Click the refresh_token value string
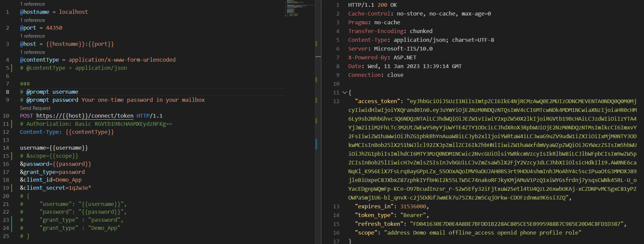This screenshot has height=244, width=644. point(516,224)
